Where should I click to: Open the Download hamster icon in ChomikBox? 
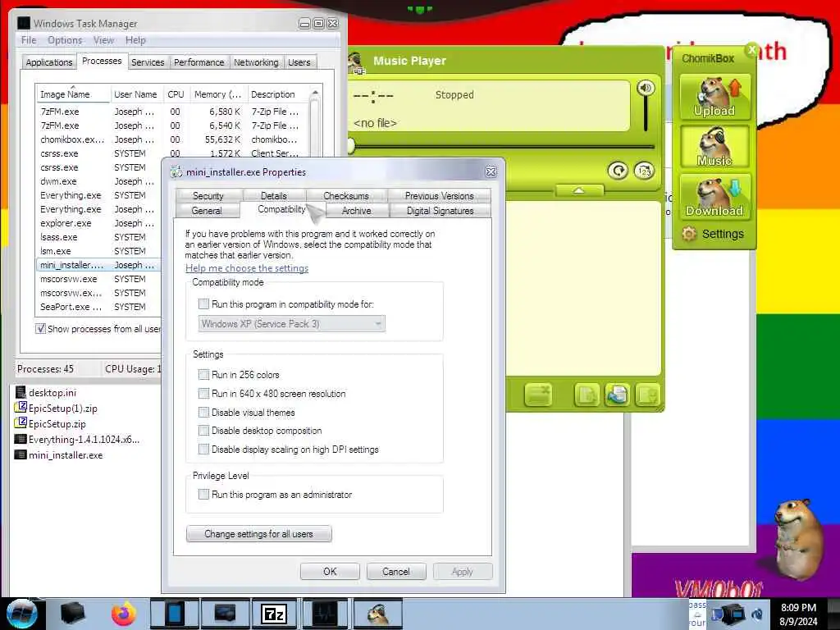[714, 196]
